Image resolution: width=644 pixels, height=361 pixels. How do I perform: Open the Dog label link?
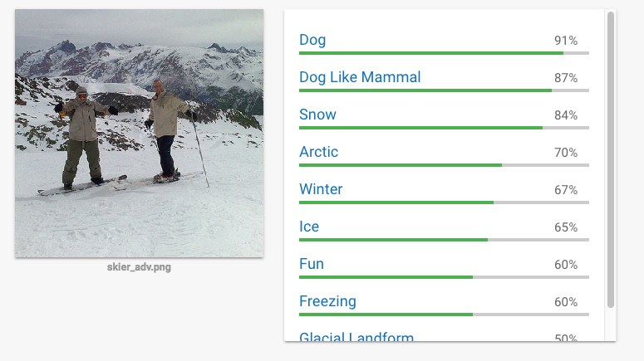[x=312, y=40]
